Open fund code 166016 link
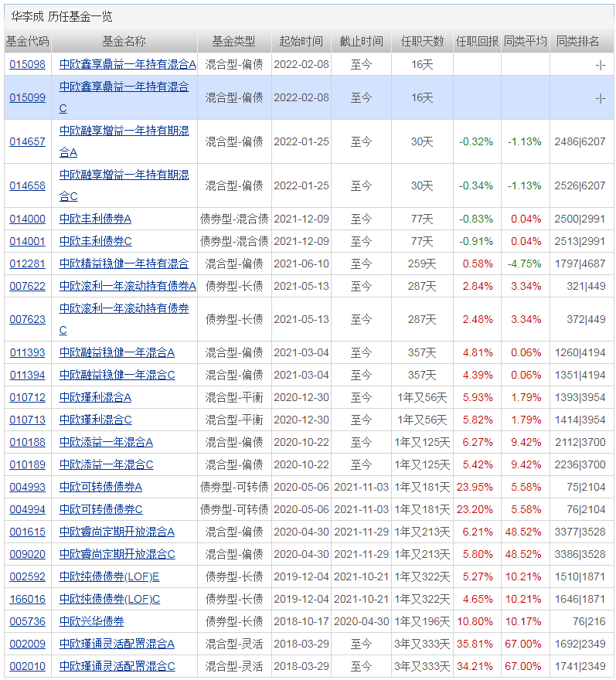 tap(27, 599)
